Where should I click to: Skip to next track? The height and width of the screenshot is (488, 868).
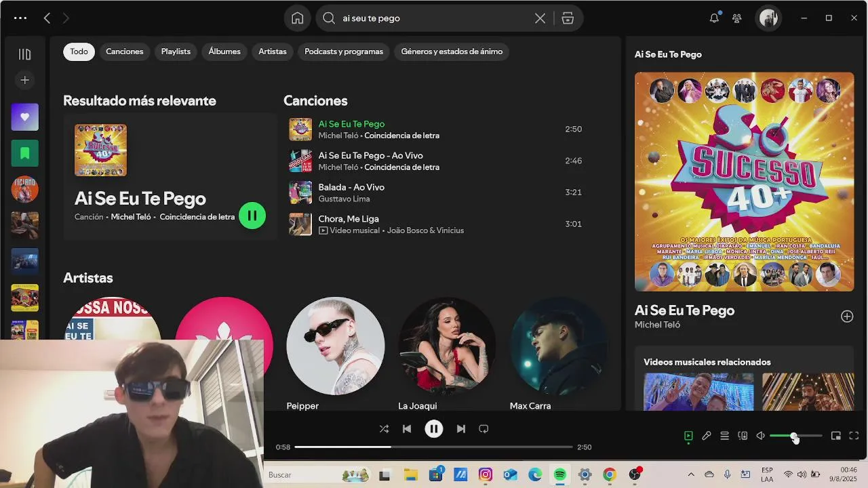tap(461, 428)
